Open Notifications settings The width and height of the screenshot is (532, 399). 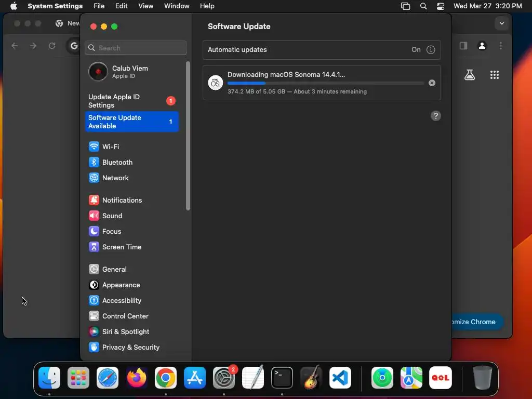coord(131,200)
